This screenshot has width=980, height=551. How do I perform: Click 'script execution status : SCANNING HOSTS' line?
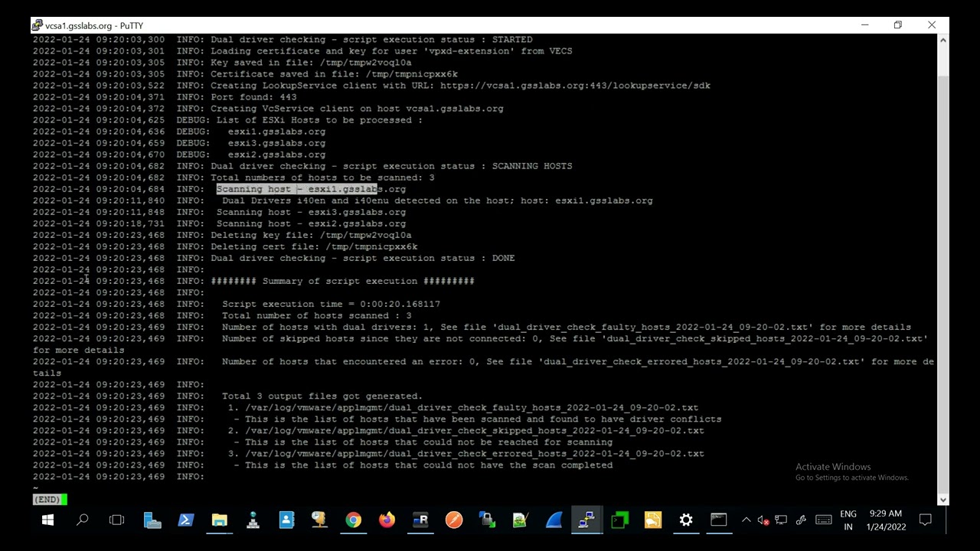[391, 166]
